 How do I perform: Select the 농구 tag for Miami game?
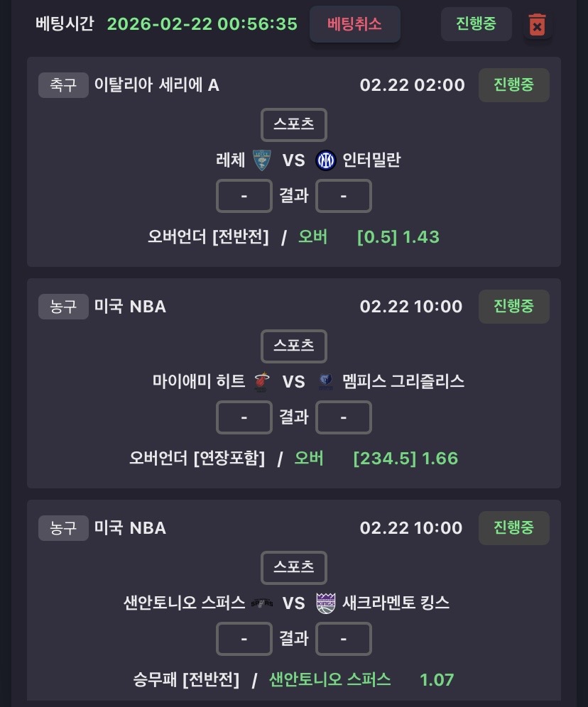click(x=63, y=307)
